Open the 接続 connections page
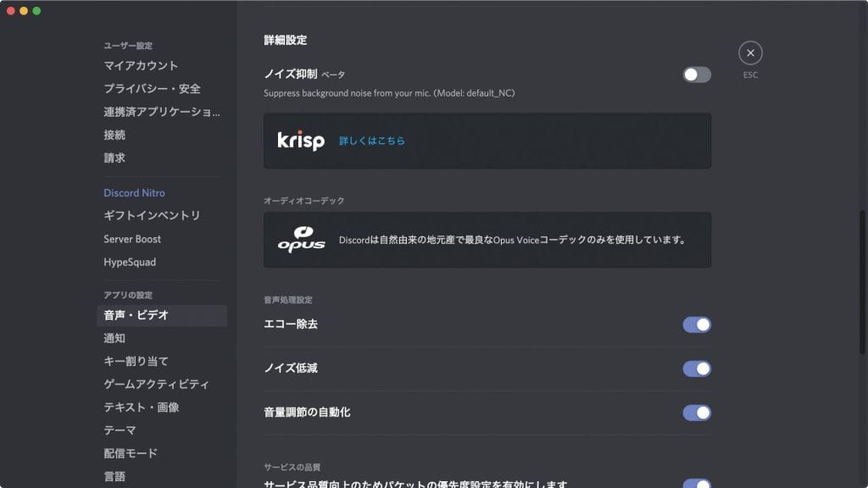 (114, 135)
